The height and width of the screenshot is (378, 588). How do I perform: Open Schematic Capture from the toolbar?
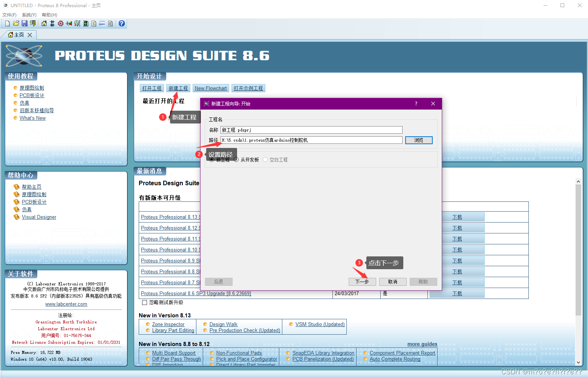(x=52, y=23)
